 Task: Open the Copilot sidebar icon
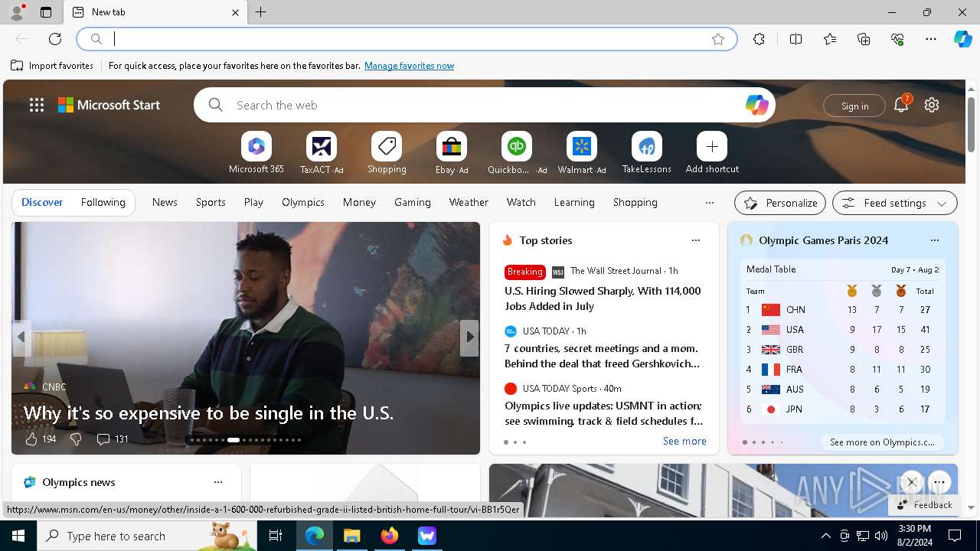[962, 39]
